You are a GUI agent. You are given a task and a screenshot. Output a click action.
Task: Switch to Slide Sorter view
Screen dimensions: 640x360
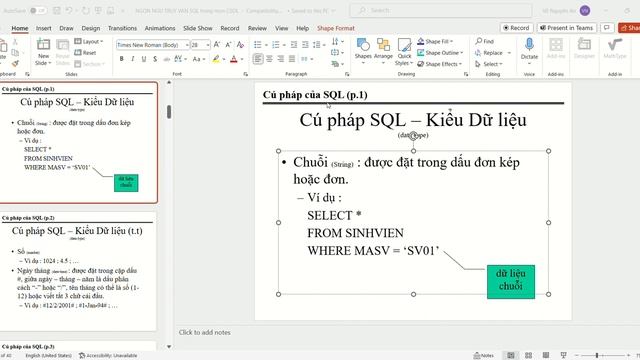click(528, 356)
